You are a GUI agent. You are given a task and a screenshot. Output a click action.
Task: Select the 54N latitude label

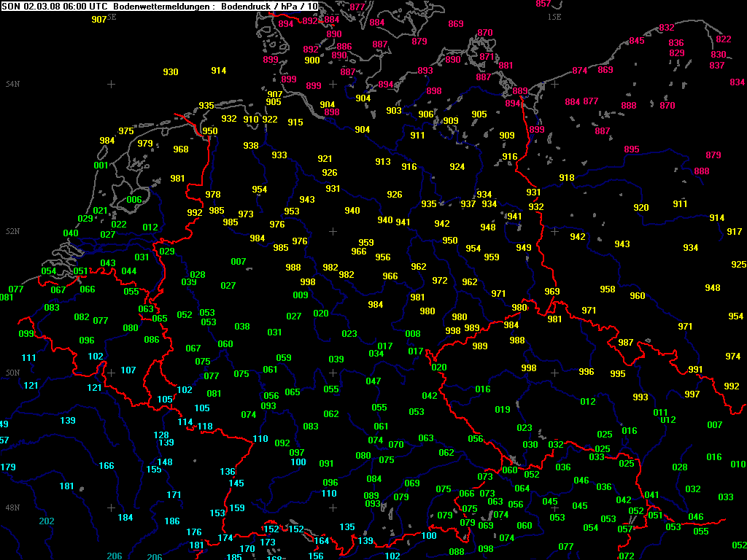click(x=12, y=85)
